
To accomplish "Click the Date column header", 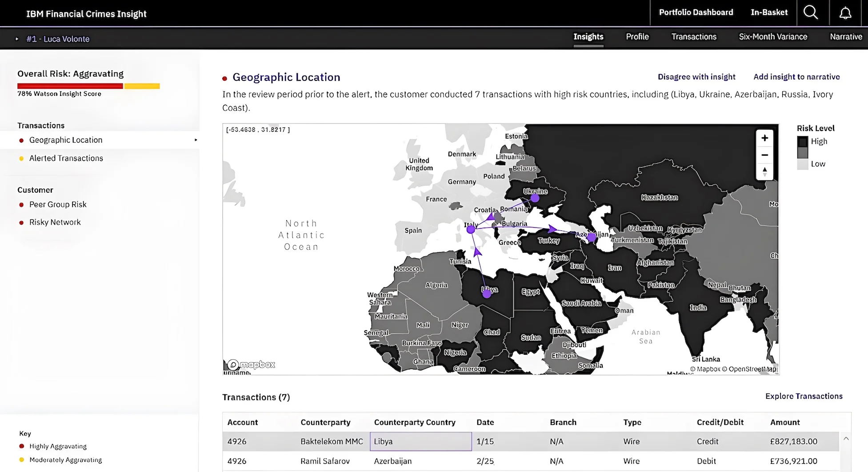I will pos(485,422).
